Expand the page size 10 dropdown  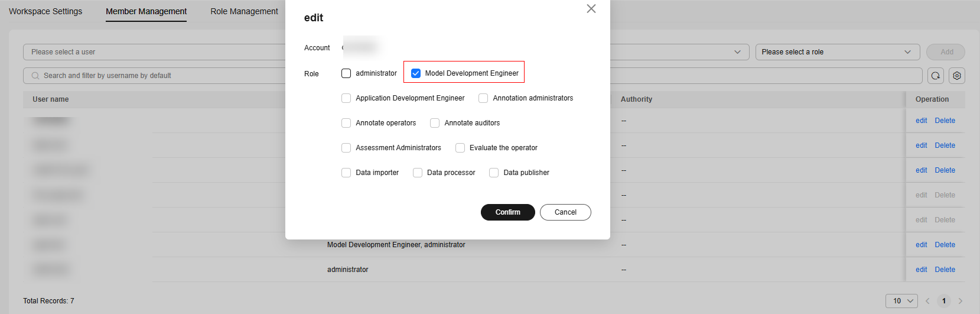[x=901, y=301]
